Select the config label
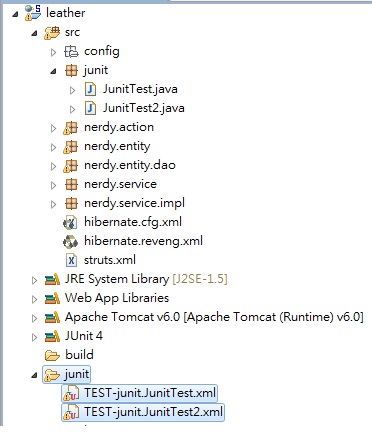Viewport: 372px width, 432px height. 102,52
